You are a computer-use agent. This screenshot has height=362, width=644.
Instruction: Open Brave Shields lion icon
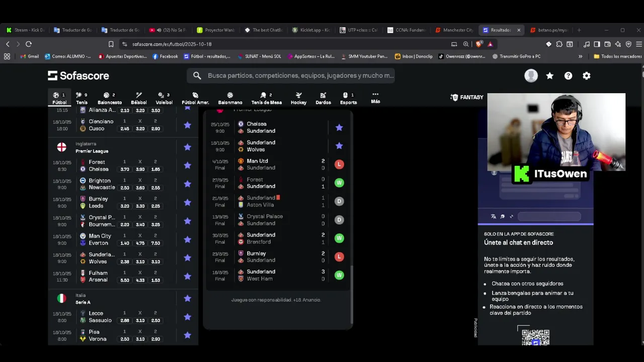click(479, 44)
